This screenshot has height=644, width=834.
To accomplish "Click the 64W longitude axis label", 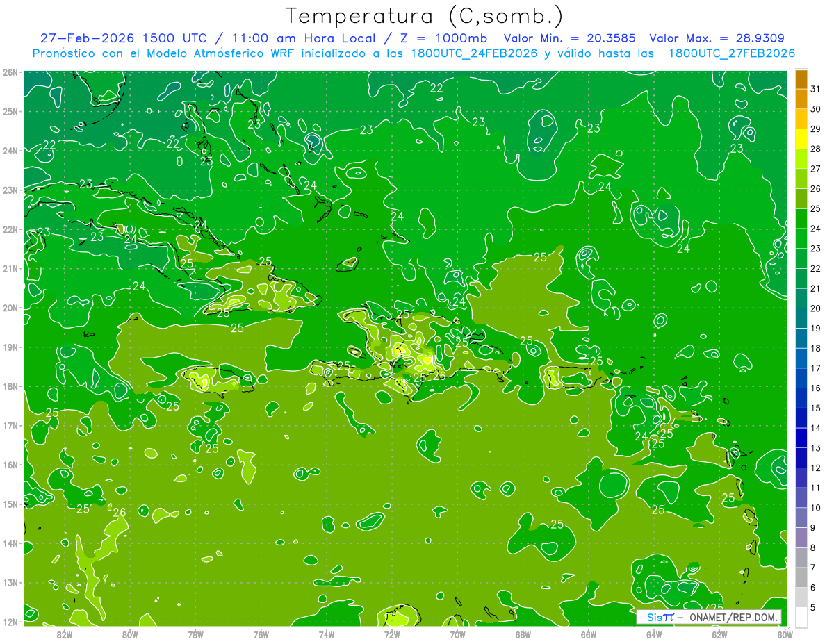I will pyautogui.click(x=654, y=634).
